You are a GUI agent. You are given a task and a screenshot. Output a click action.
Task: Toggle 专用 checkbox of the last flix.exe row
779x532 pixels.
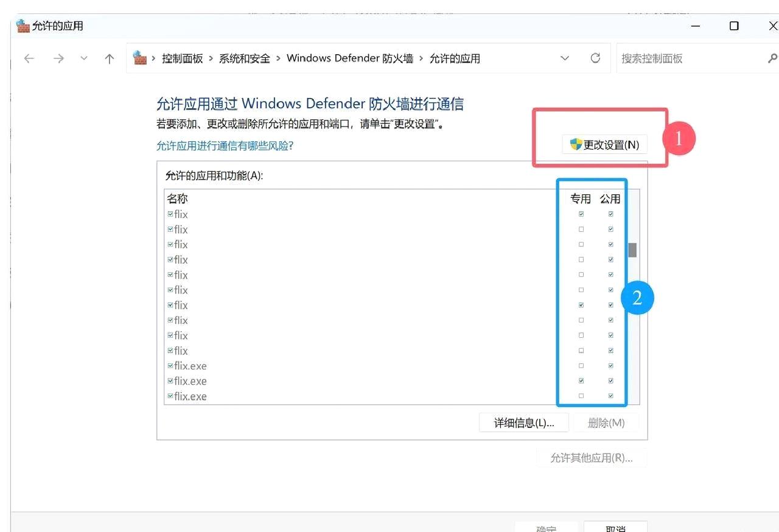(581, 396)
